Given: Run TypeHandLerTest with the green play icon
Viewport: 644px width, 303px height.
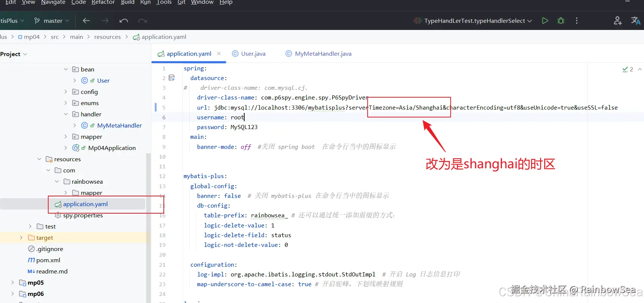Looking at the screenshot, I should [x=545, y=21].
